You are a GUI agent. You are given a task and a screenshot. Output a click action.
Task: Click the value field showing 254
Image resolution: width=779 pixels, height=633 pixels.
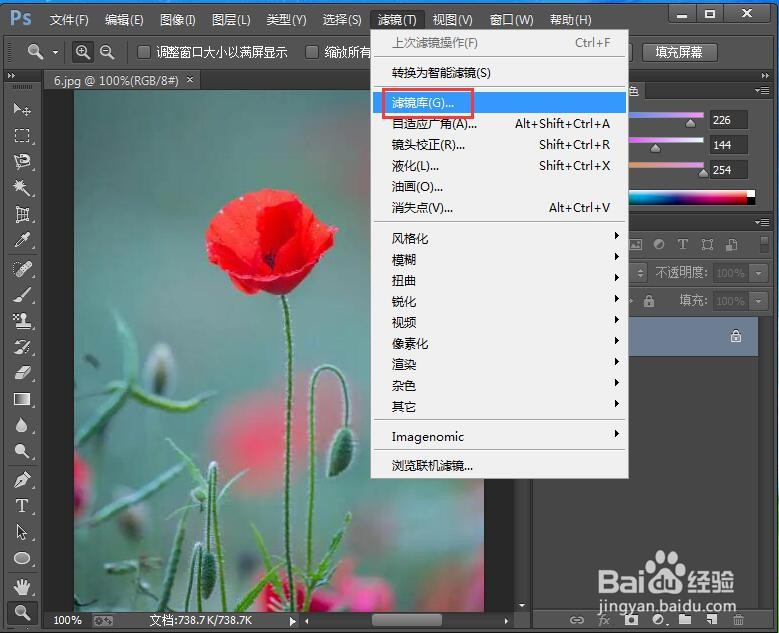pos(728,170)
